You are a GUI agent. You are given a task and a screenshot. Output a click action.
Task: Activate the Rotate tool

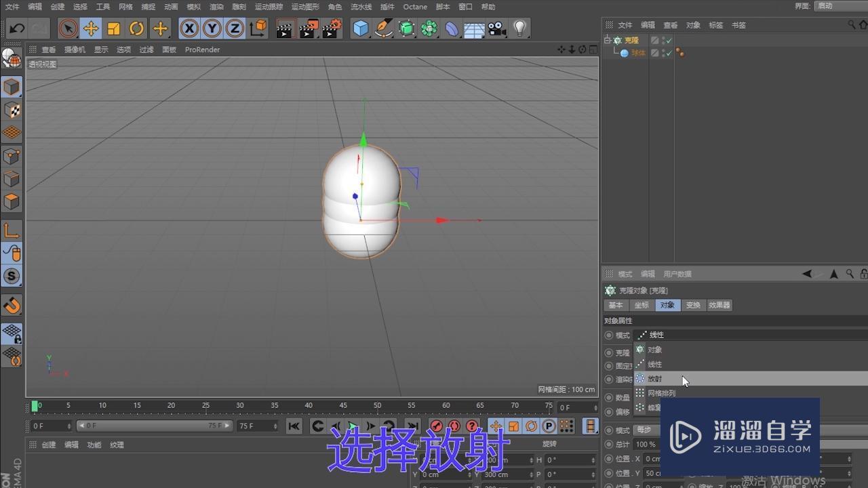tap(137, 28)
